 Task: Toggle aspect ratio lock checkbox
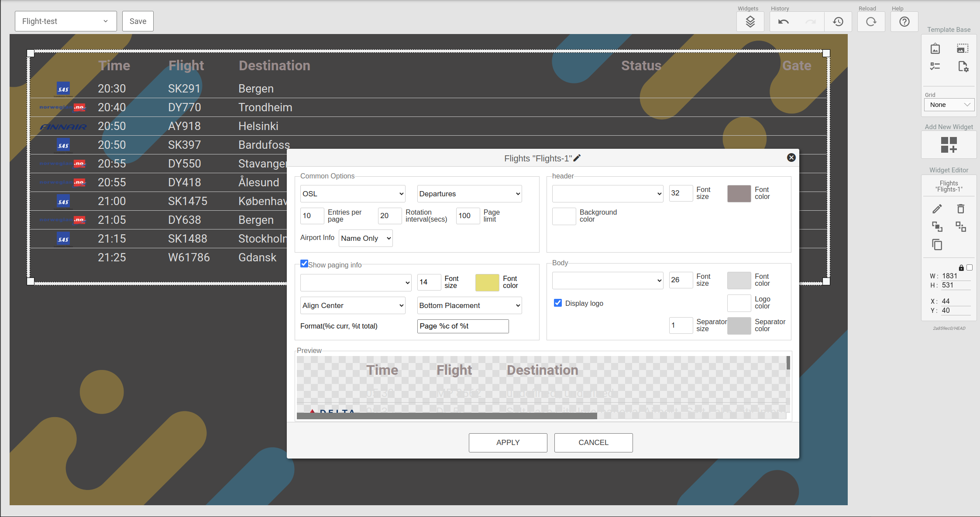click(x=970, y=267)
